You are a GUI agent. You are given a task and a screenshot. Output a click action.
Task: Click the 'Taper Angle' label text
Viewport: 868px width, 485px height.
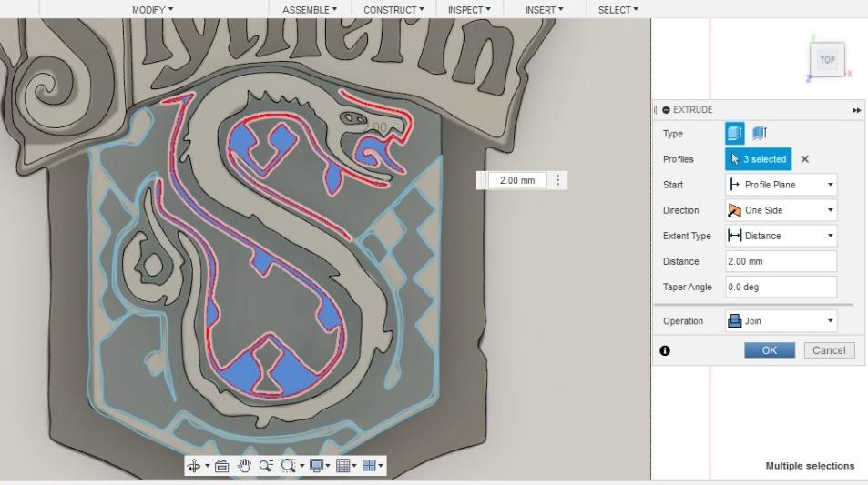[x=687, y=287]
